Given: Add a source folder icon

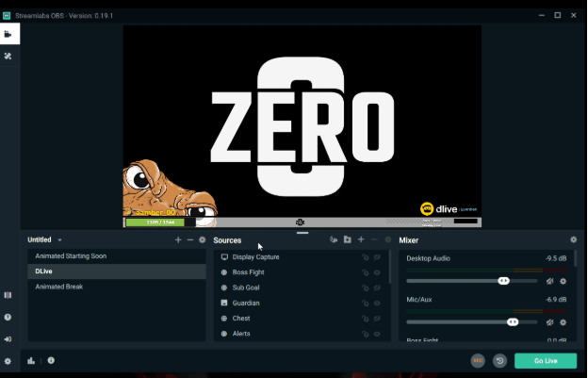Looking at the screenshot, I should pyautogui.click(x=348, y=239).
